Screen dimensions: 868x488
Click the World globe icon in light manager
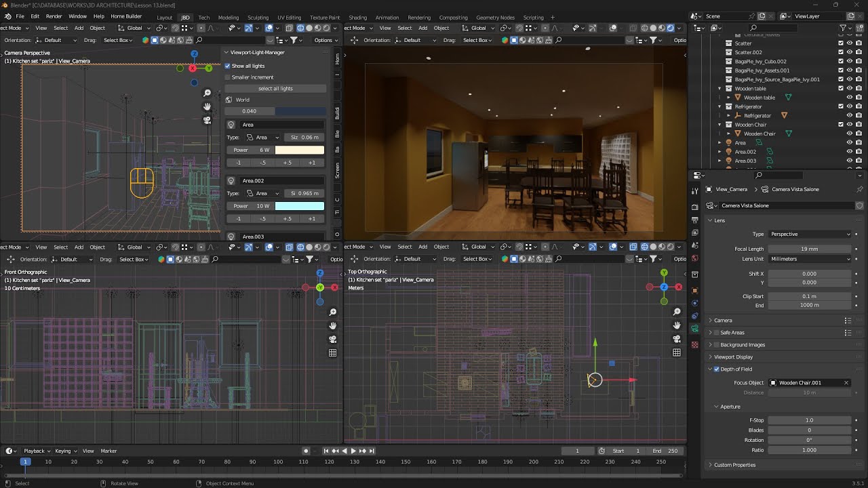[x=230, y=100]
